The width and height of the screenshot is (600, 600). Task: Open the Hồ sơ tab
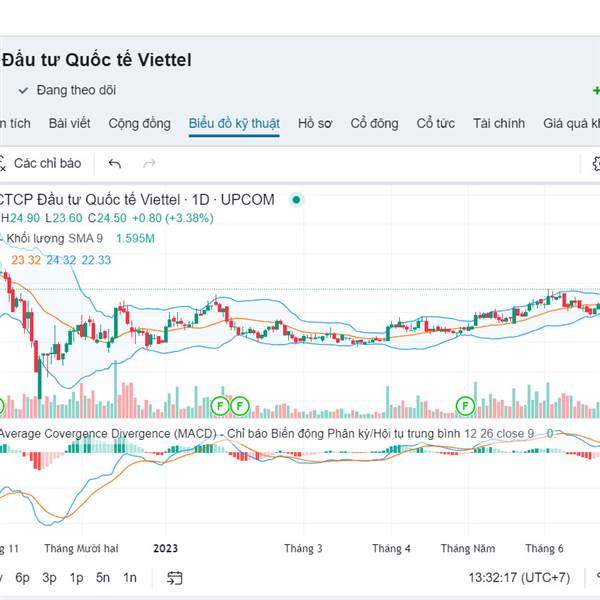coord(315,124)
